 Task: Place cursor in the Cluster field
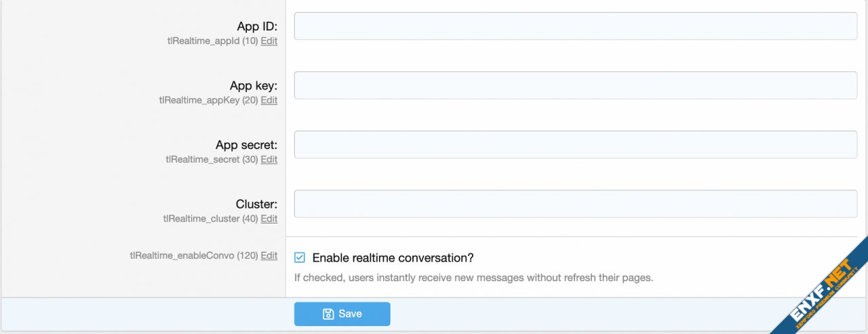575,203
